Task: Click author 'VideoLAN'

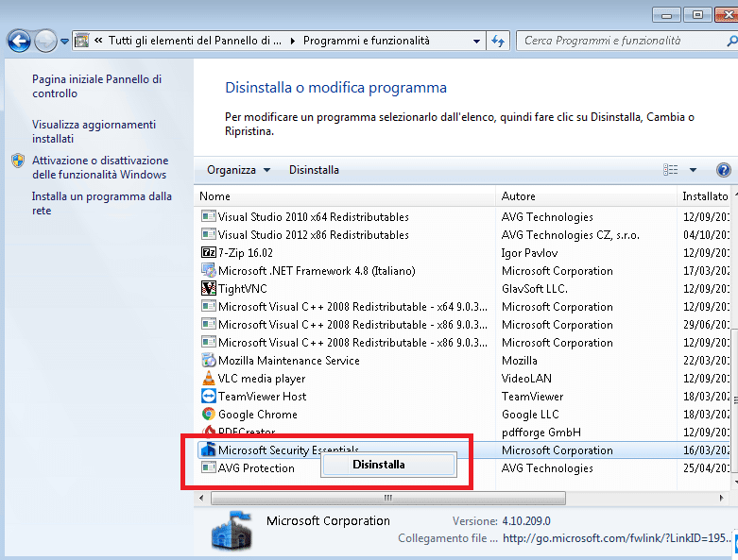Action: tap(526, 379)
